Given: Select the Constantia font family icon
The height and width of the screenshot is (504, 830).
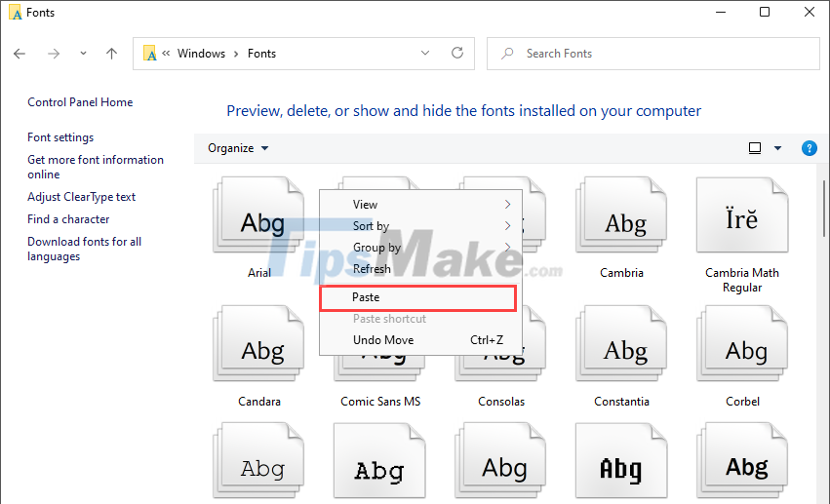Looking at the screenshot, I should click(621, 343).
